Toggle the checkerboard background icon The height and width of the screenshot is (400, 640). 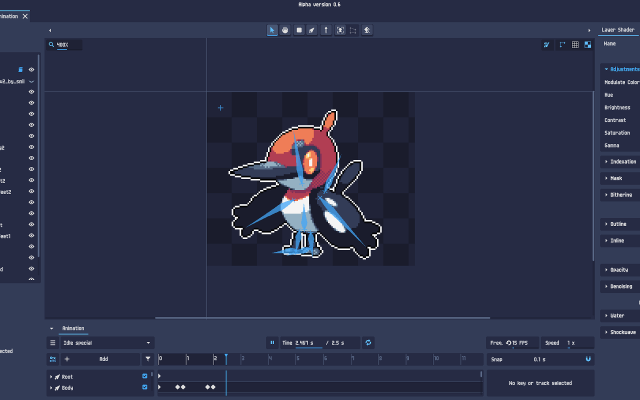click(x=588, y=44)
